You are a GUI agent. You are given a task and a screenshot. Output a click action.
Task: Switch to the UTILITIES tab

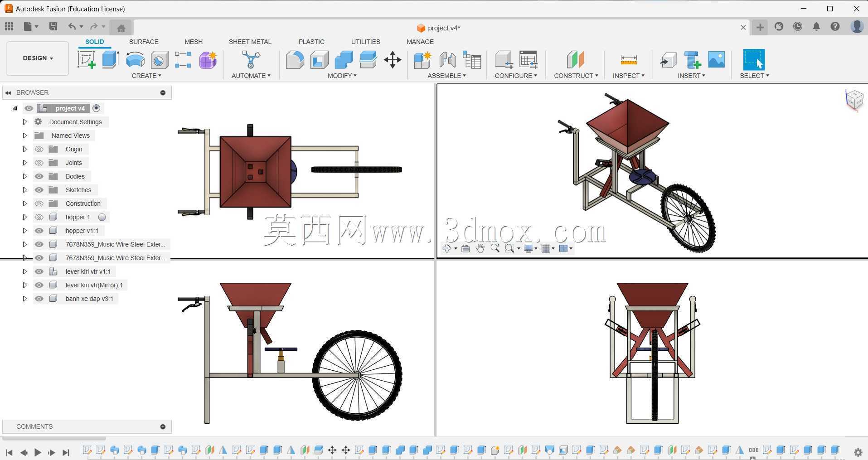click(366, 42)
